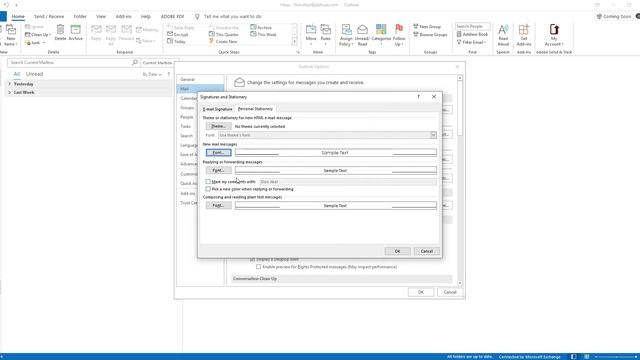Click the Rules icon in the ribbon
The width and height of the screenshot is (640, 360).
326,30
